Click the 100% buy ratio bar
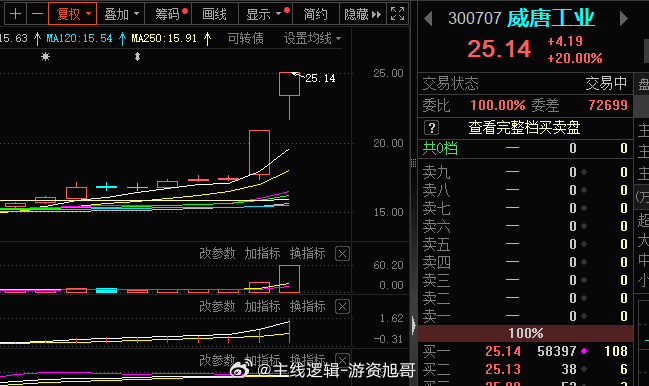 pyautogui.click(x=526, y=333)
